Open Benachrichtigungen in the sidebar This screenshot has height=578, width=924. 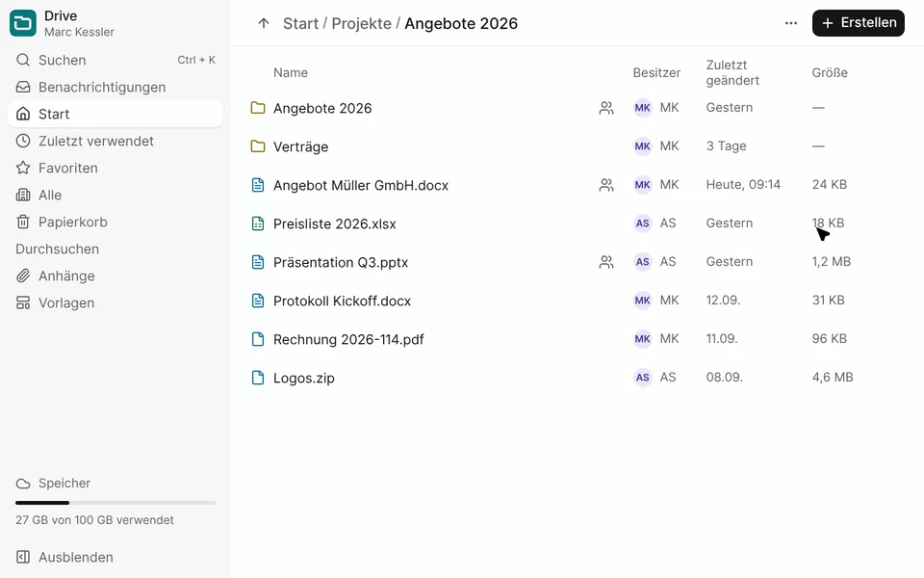[x=115, y=88]
